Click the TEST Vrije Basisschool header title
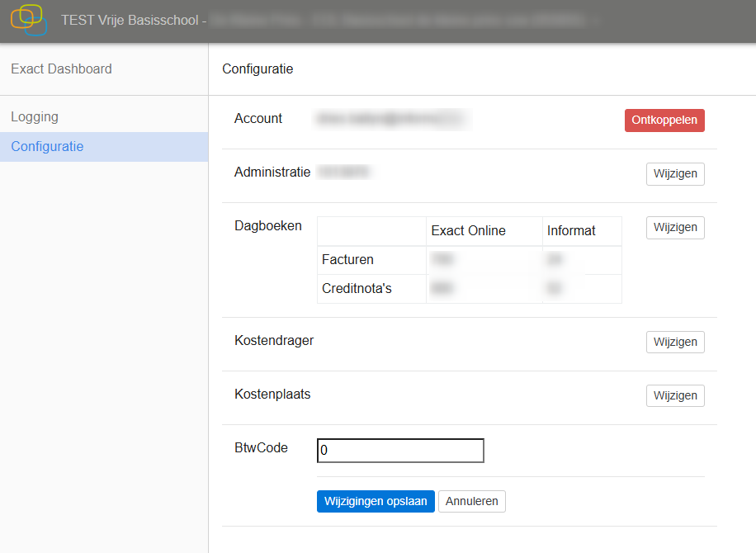 [x=130, y=20]
